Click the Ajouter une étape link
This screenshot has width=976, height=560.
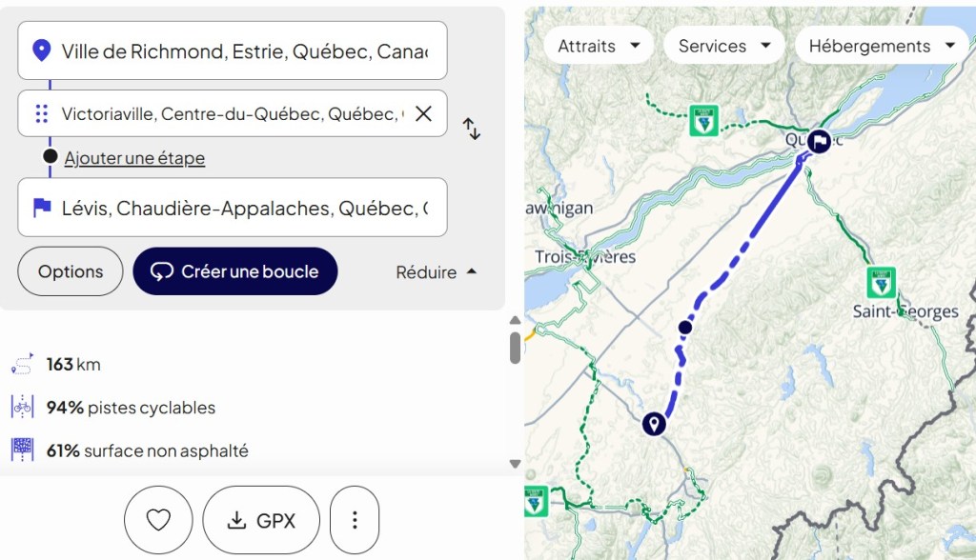click(134, 158)
